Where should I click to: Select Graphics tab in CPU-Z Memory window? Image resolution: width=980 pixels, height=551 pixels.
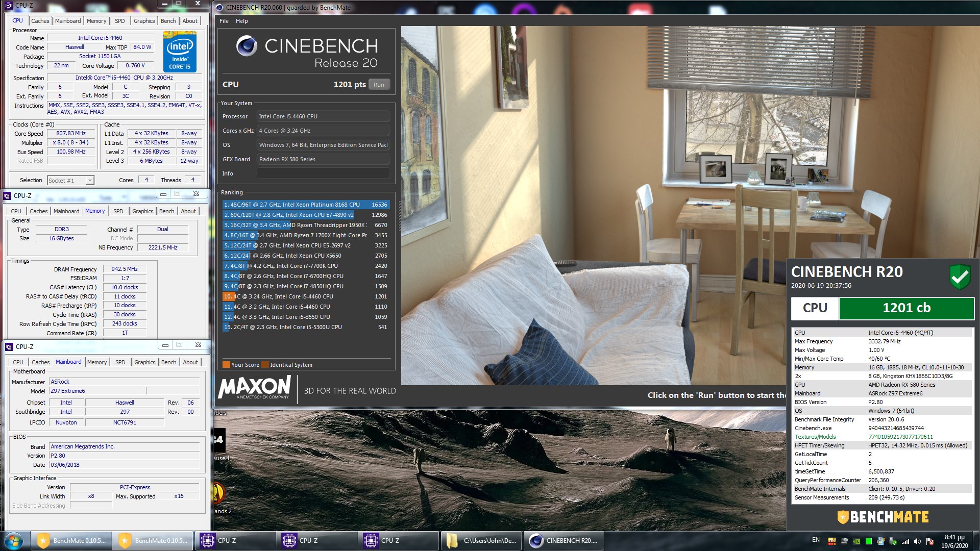142,211
